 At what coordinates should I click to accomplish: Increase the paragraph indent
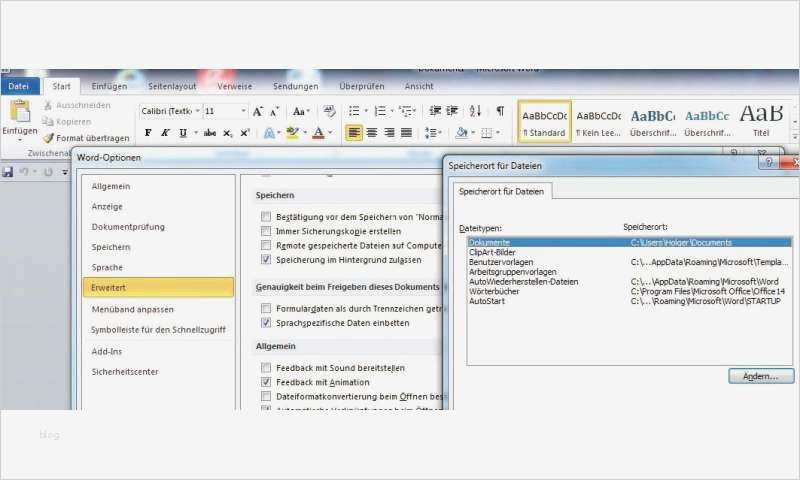(452, 111)
